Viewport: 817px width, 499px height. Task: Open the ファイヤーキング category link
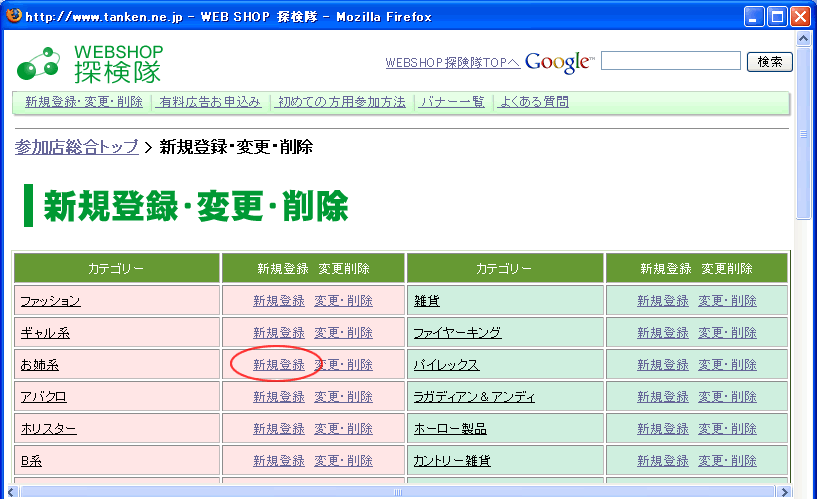coord(457,333)
